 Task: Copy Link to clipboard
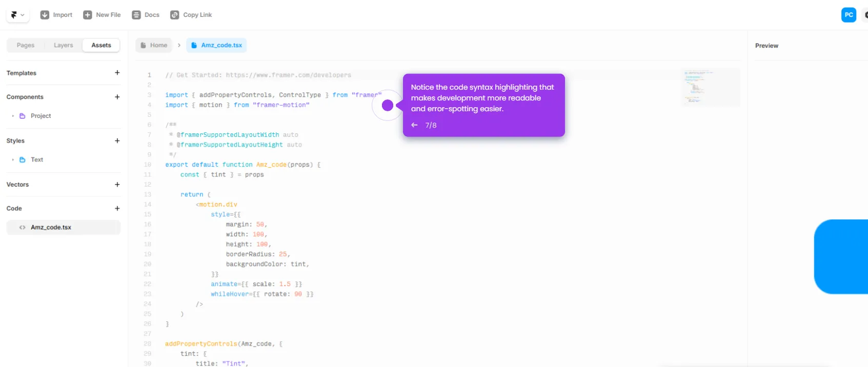click(197, 15)
